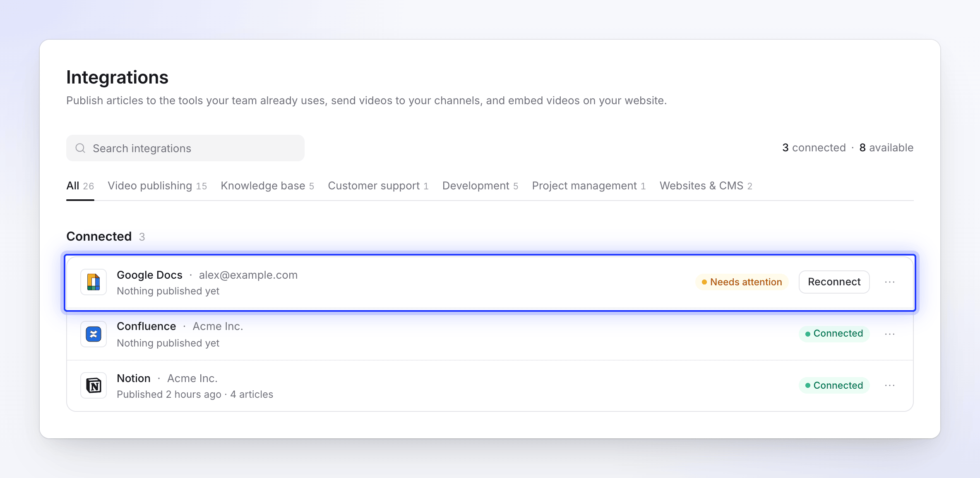Click the Integrations page title

[117, 77]
